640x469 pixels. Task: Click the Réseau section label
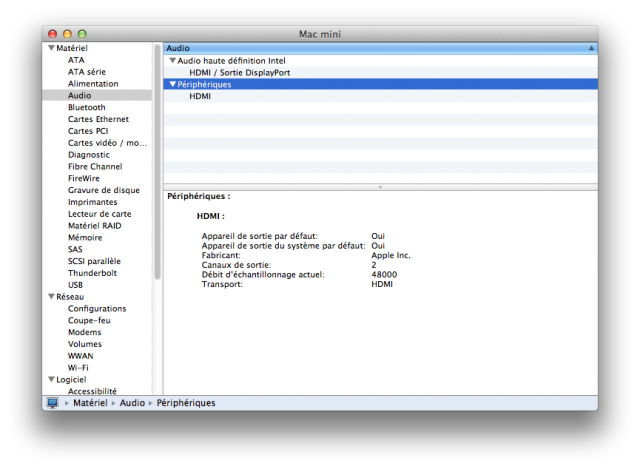coord(70,297)
